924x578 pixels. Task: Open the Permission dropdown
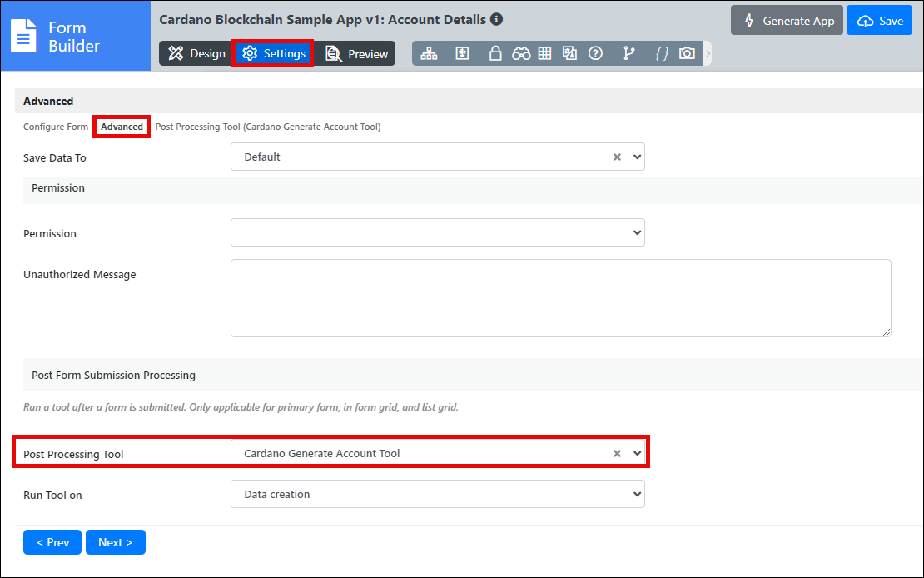pyautogui.click(x=437, y=232)
